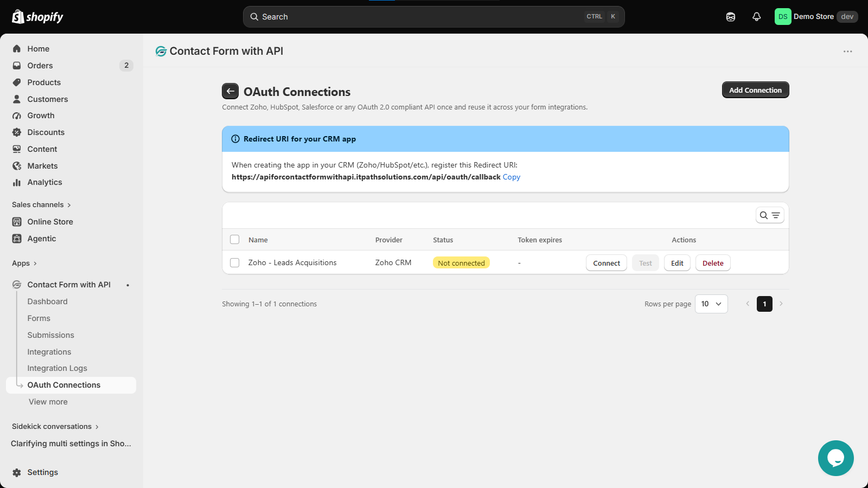Image resolution: width=868 pixels, height=488 pixels.
Task: Click the Orders count badge 2
Action: point(126,66)
